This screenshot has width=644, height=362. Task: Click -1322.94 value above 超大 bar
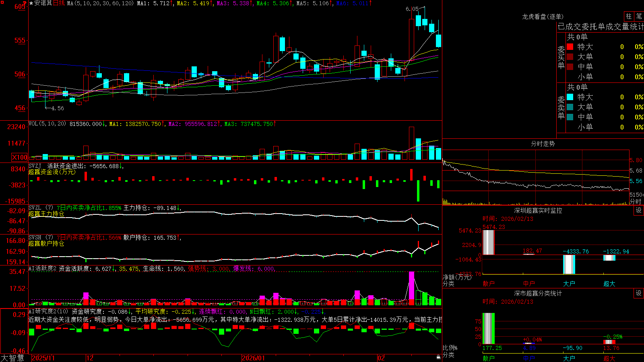coord(616,251)
